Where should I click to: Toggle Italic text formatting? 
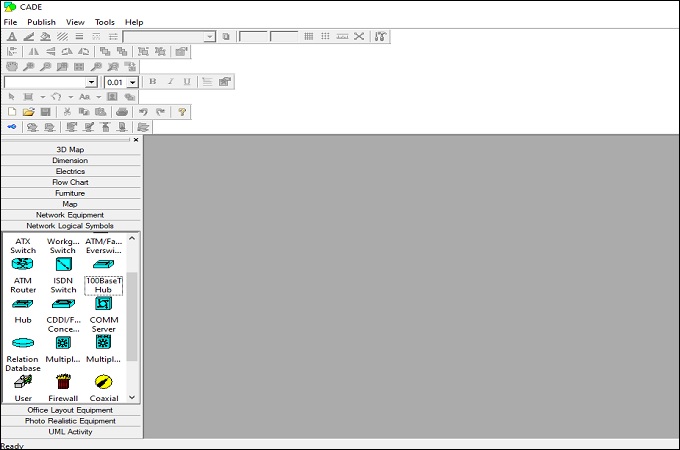(x=170, y=82)
